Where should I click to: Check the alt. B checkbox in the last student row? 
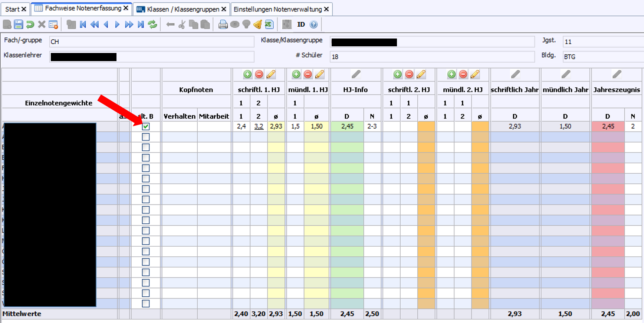tap(146, 303)
